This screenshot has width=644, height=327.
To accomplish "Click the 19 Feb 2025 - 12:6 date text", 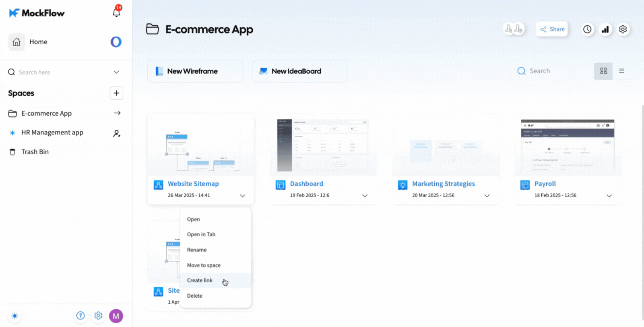I will tap(310, 195).
